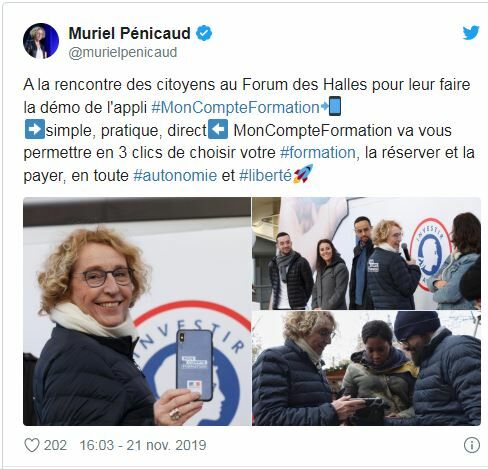
Task: Open the large photo showing phone case
Action: [137, 311]
